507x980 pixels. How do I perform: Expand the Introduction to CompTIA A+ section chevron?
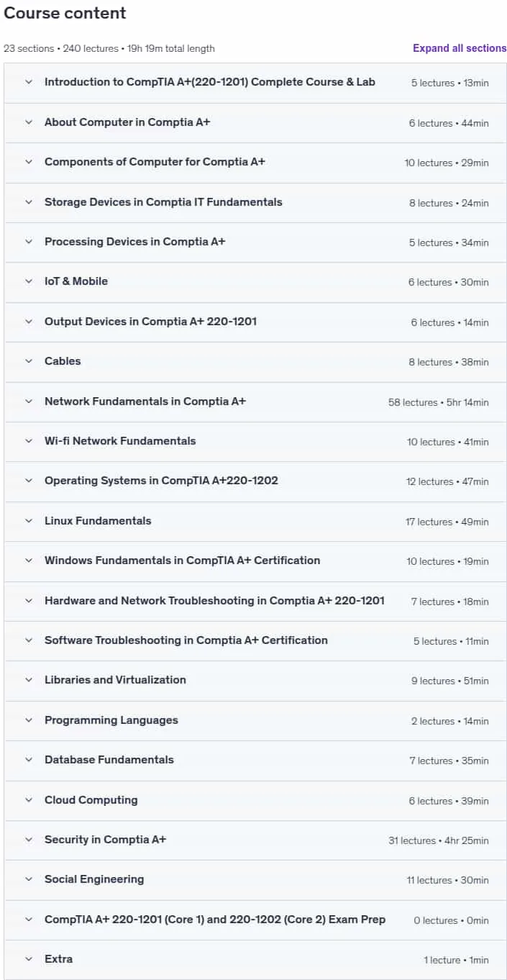(29, 82)
